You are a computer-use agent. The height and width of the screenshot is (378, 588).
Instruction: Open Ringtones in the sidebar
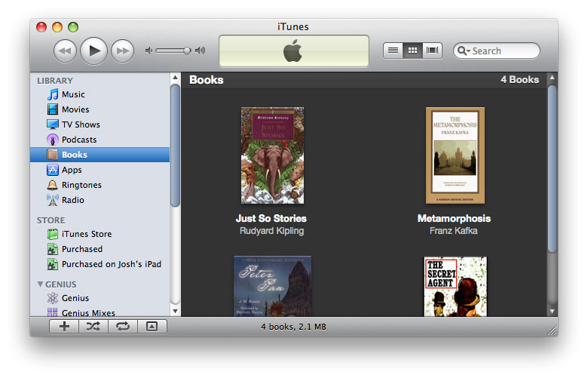100,185
